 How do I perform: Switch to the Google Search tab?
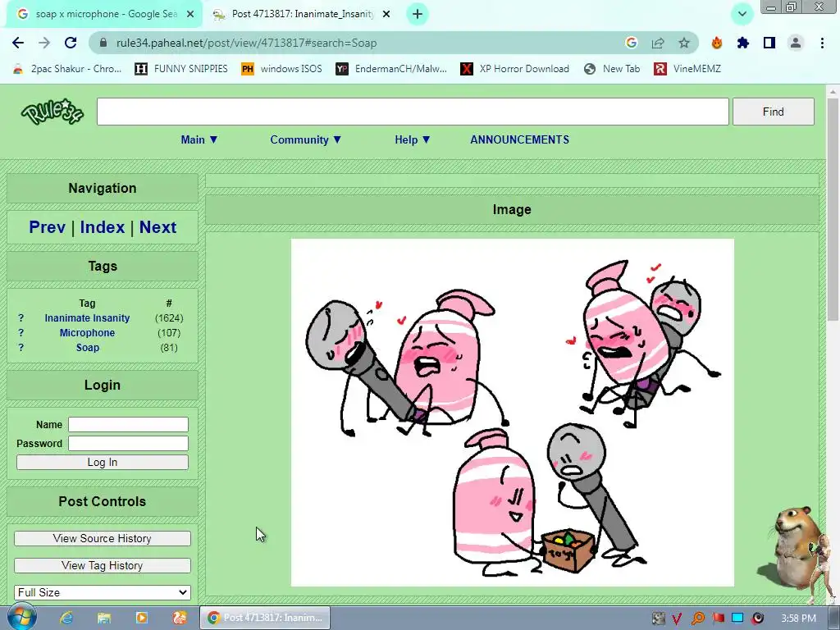tap(105, 14)
